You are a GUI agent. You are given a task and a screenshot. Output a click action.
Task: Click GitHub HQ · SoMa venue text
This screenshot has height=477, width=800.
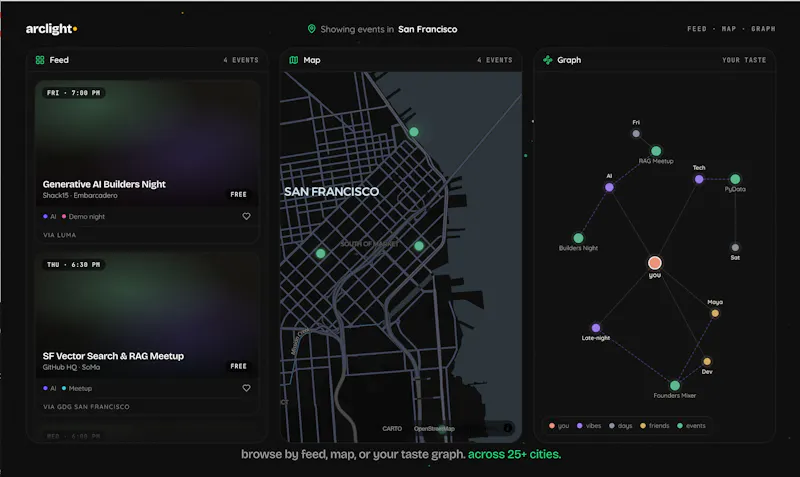pos(71,367)
